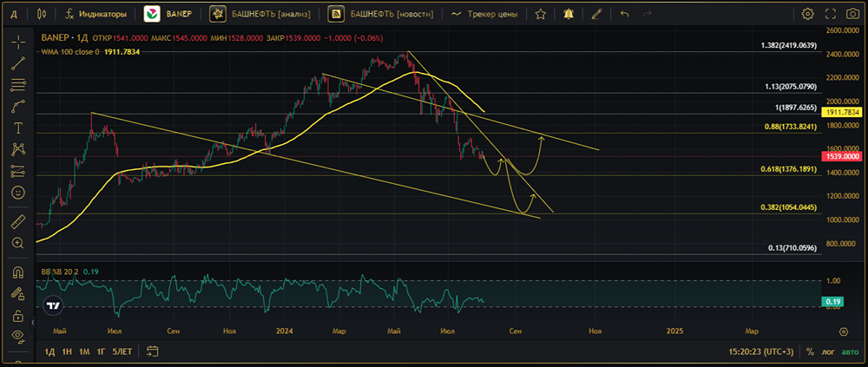Click the 2025 time axis label

coord(674,331)
